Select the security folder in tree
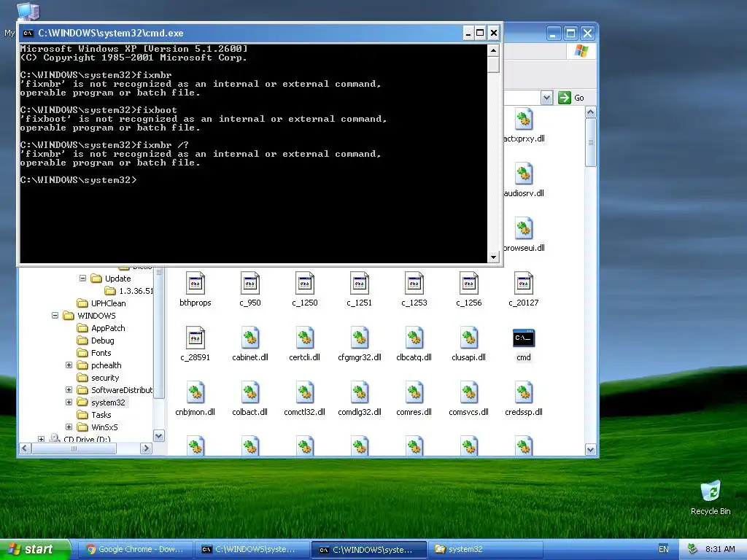This screenshot has width=747, height=560. click(x=98, y=377)
